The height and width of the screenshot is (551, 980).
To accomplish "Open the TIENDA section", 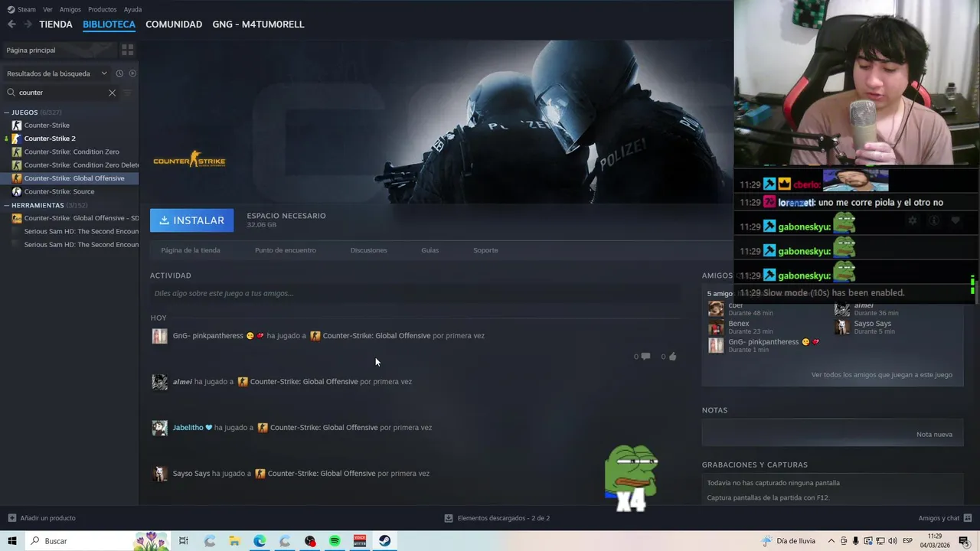I will tap(56, 24).
